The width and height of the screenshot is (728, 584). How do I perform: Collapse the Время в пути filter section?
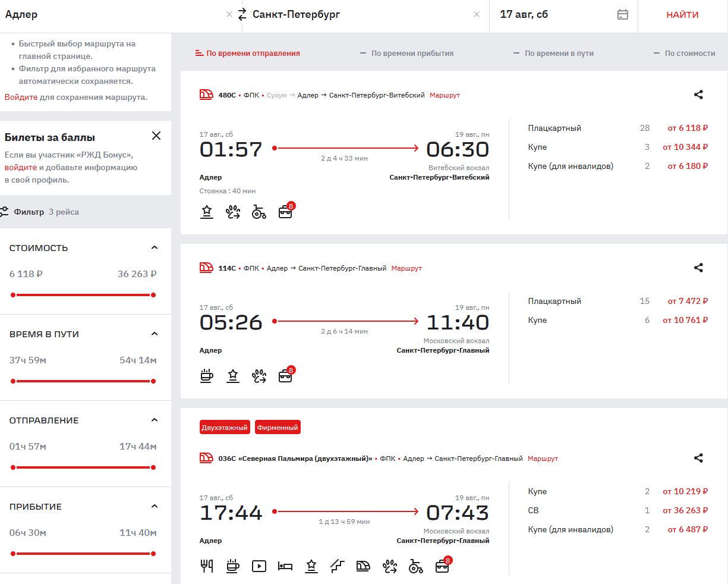pyautogui.click(x=155, y=334)
